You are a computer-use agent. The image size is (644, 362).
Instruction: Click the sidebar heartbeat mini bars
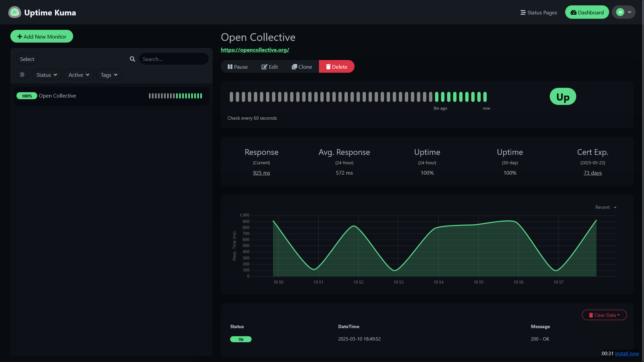click(x=175, y=96)
